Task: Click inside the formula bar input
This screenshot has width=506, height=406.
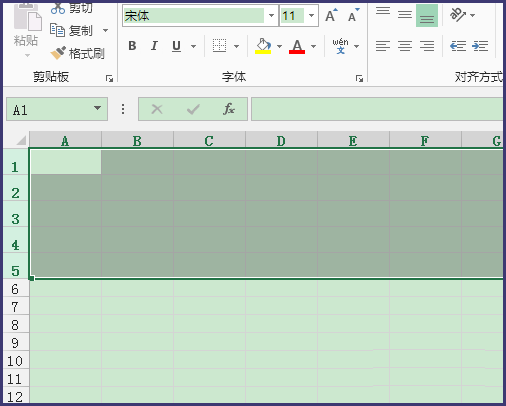Action: 377,109
